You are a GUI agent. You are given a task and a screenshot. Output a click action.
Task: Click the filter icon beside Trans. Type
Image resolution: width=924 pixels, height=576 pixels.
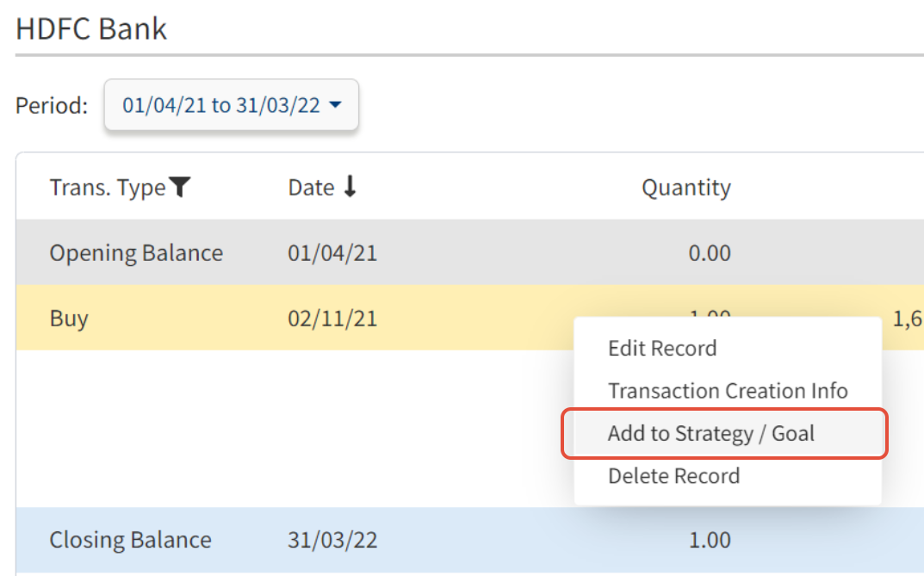[179, 188]
